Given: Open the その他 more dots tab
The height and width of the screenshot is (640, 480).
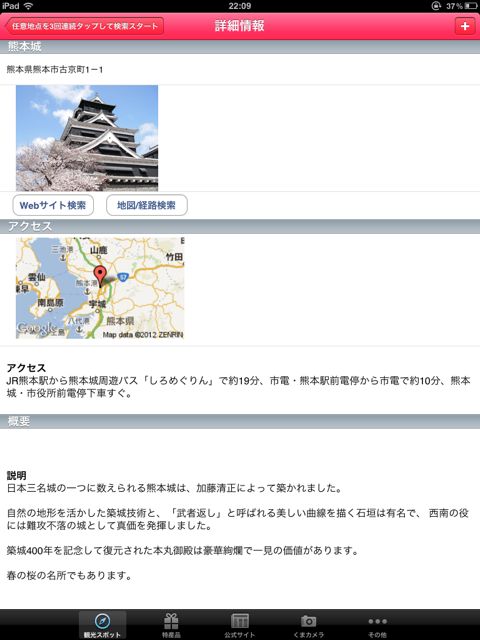Looking at the screenshot, I should click(x=378, y=625).
